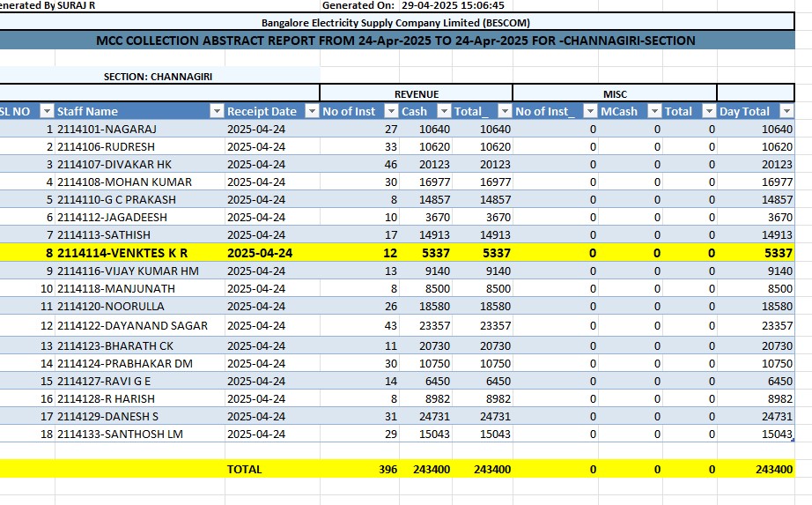Screen dimensions: 812x505
Task: Select the Receipt Date of NAGARAJ row
Action: click(x=272, y=129)
